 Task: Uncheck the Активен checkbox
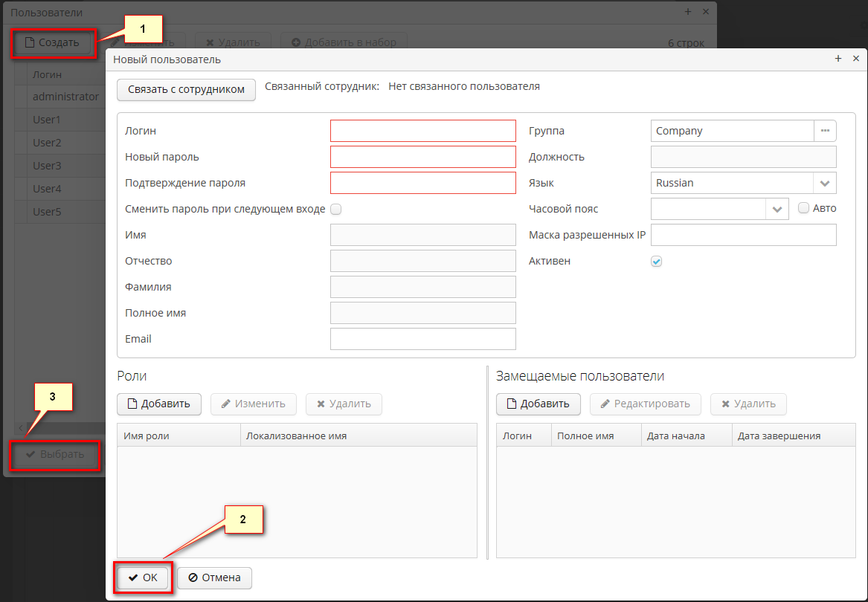[656, 262]
